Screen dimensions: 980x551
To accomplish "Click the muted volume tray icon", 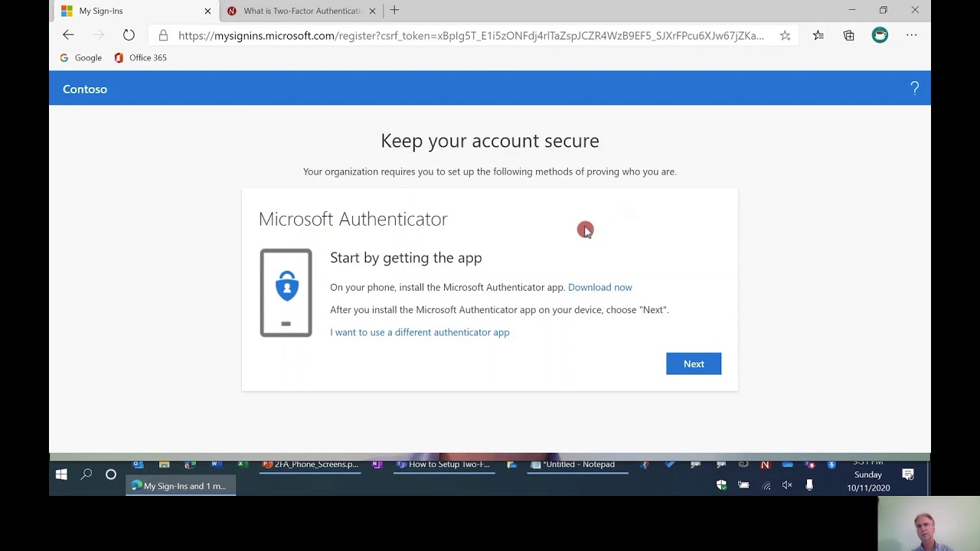I will coord(787,485).
